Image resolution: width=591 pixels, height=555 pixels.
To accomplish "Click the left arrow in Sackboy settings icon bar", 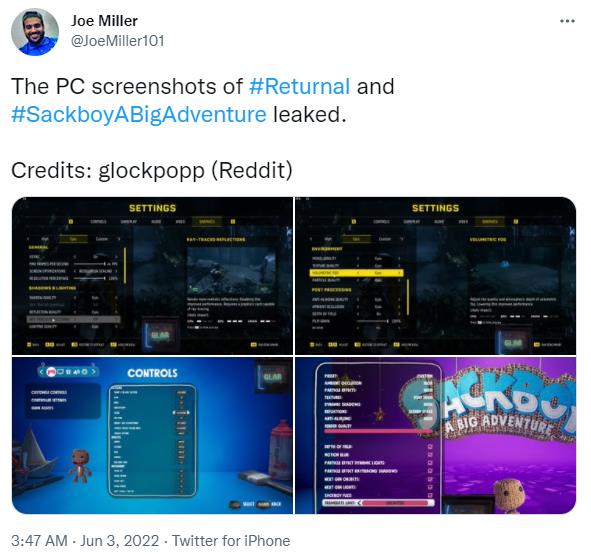I will point(42,372).
